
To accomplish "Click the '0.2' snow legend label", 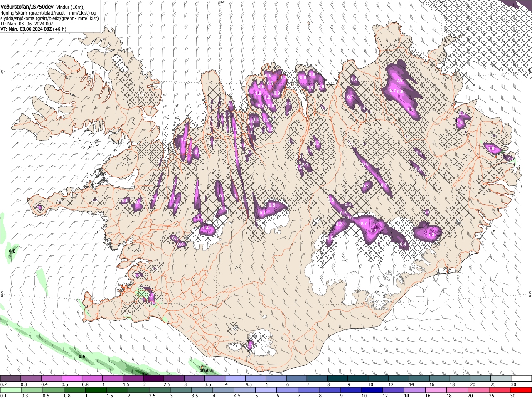I will click(4, 384).
